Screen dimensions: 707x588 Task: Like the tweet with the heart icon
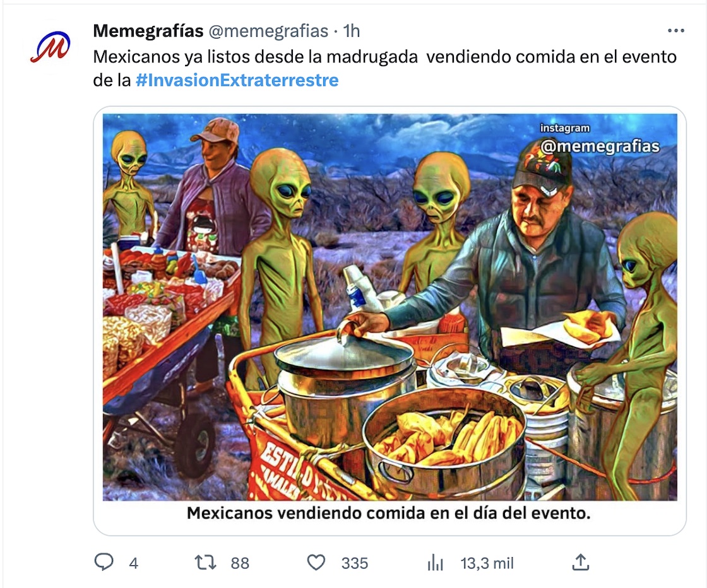tap(316, 562)
